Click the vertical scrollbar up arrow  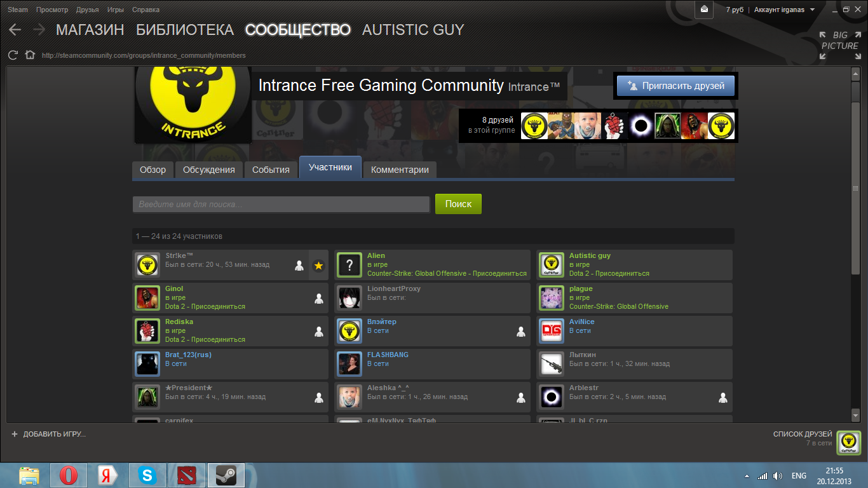pos(855,73)
